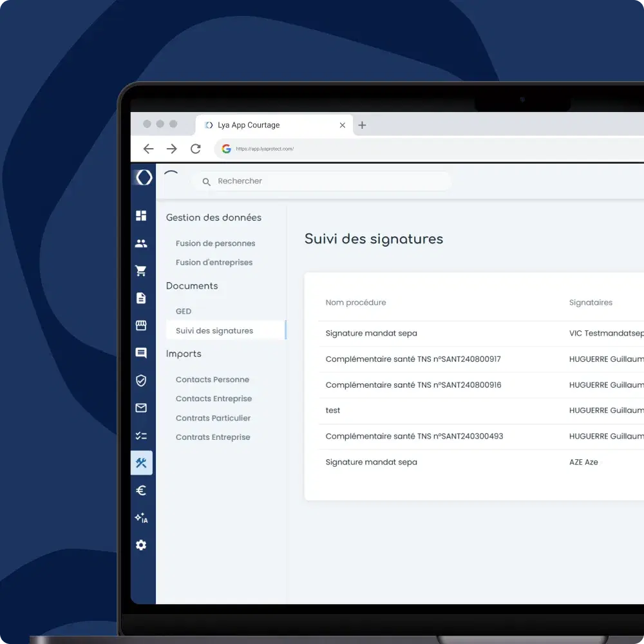
Task: Open Complémentaire santé TNS n°SANT240300493
Action: (x=414, y=437)
